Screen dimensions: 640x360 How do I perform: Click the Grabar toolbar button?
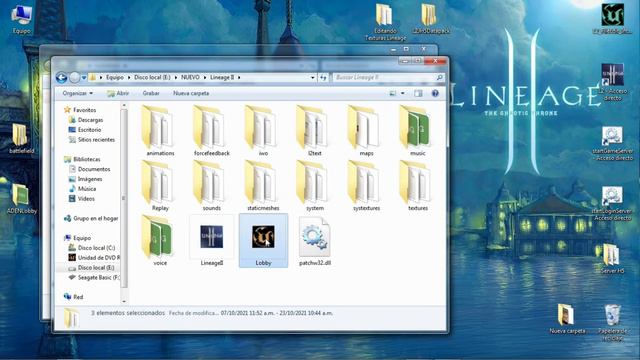[x=151, y=93]
